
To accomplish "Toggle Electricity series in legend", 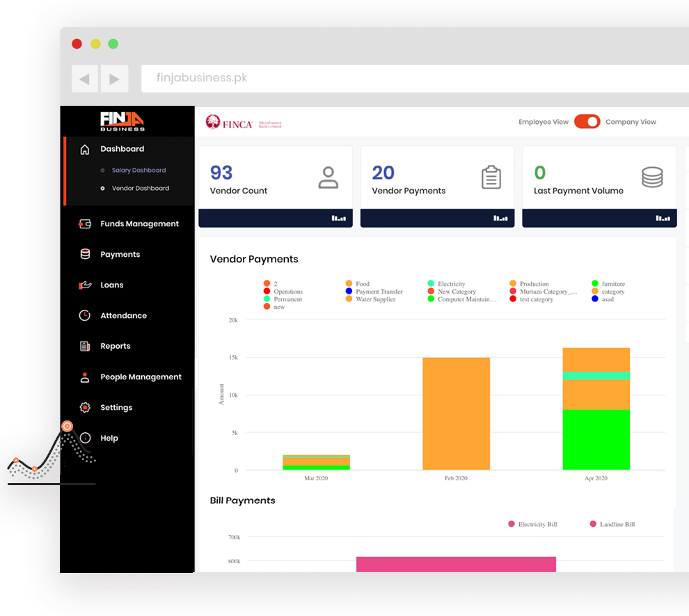I will (x=446, y=283).
